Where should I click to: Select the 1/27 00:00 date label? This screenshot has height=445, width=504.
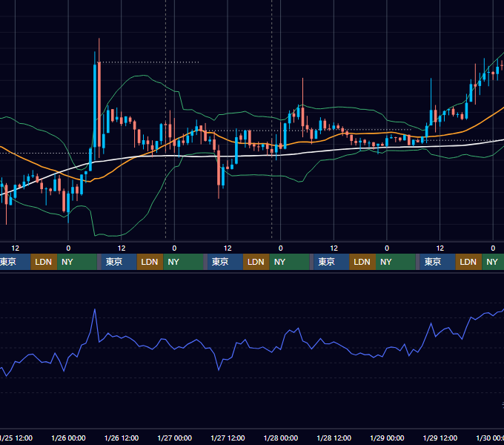pyautogui.click(x=174, y=438)
